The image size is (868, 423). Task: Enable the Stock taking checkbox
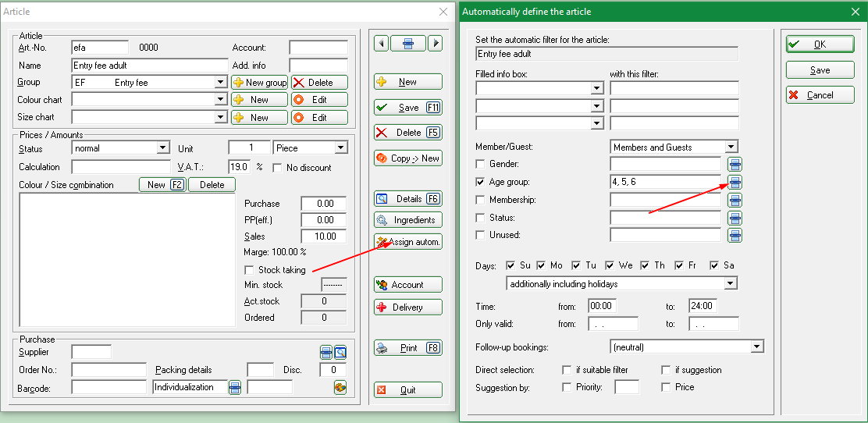click(250, 270)
